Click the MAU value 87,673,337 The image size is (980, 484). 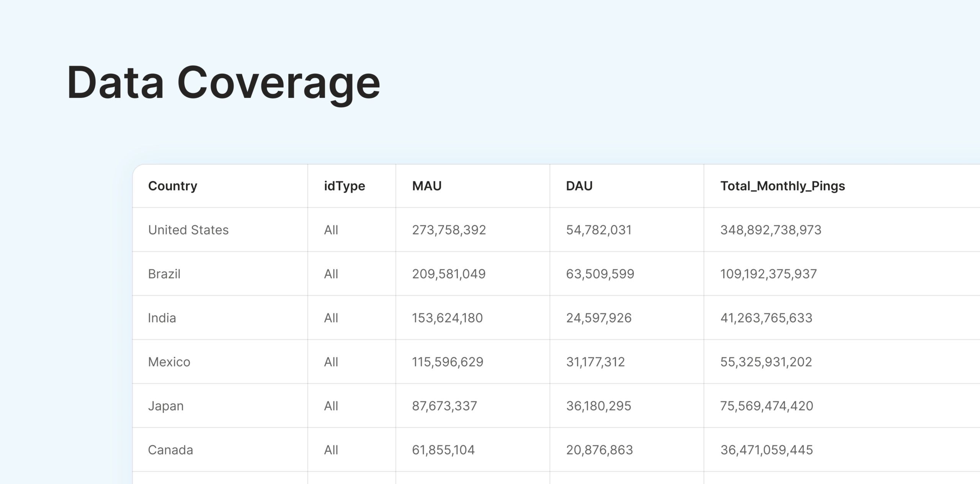(444, 406)
